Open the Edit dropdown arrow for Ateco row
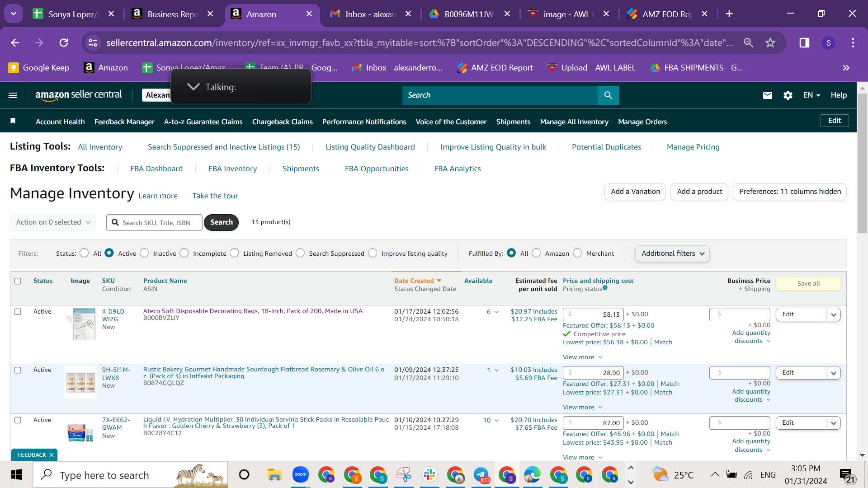The height and width of the screenshot is (488, 868). point(834,314)
